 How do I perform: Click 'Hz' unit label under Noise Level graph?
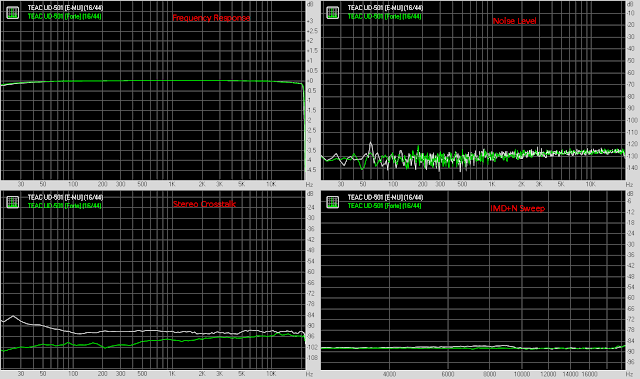[x=629, y=185]
